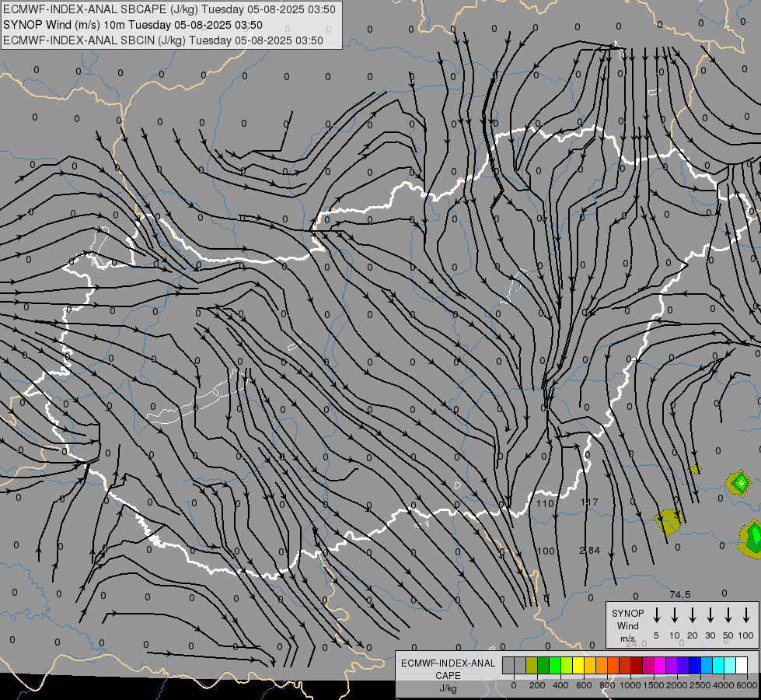Click the '6000' tick label on CAPE scale
The width and height of the screenshot is (761, 700).
(746, 685)
